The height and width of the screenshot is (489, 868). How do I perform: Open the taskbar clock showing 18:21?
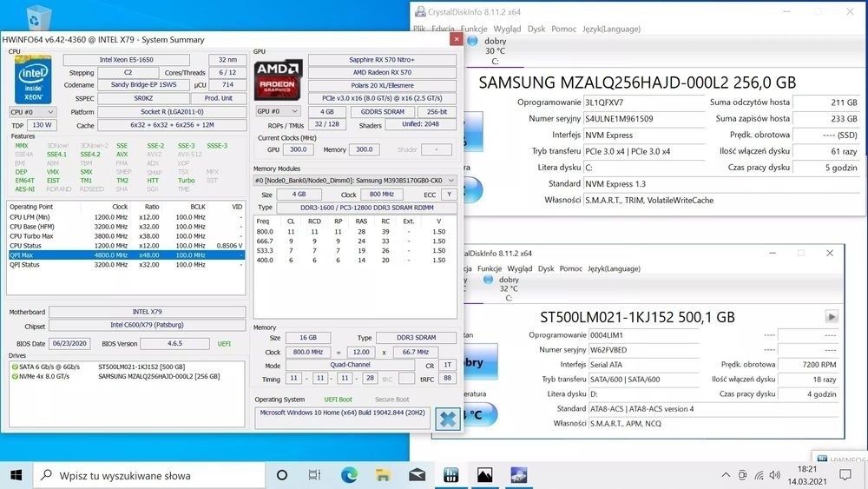click(807, 475)
